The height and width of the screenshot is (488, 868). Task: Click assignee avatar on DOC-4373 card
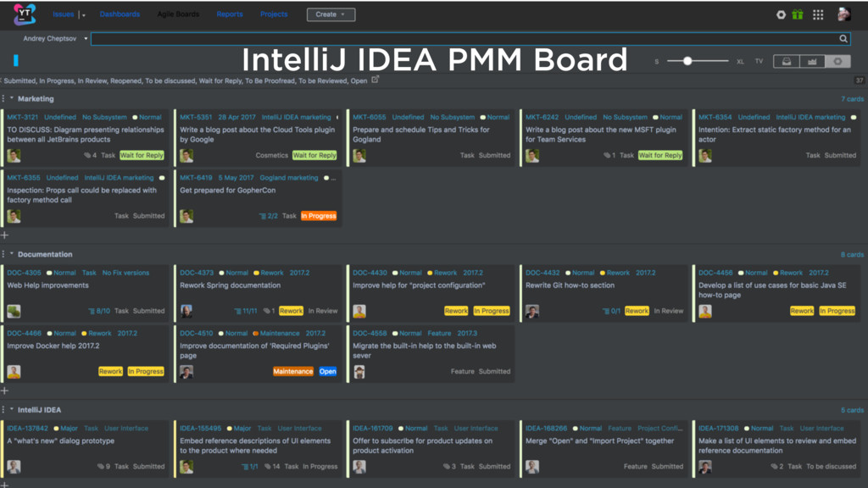pyautogui.click(x=186, y=311)
